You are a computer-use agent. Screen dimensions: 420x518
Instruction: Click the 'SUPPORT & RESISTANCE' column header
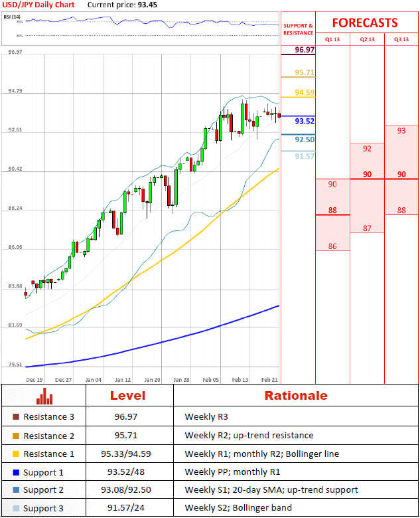tap(298, 29)
